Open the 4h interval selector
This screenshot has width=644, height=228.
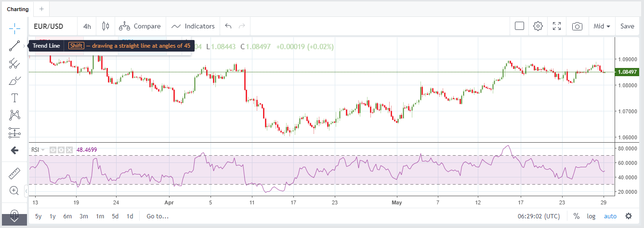pos(87,26)
